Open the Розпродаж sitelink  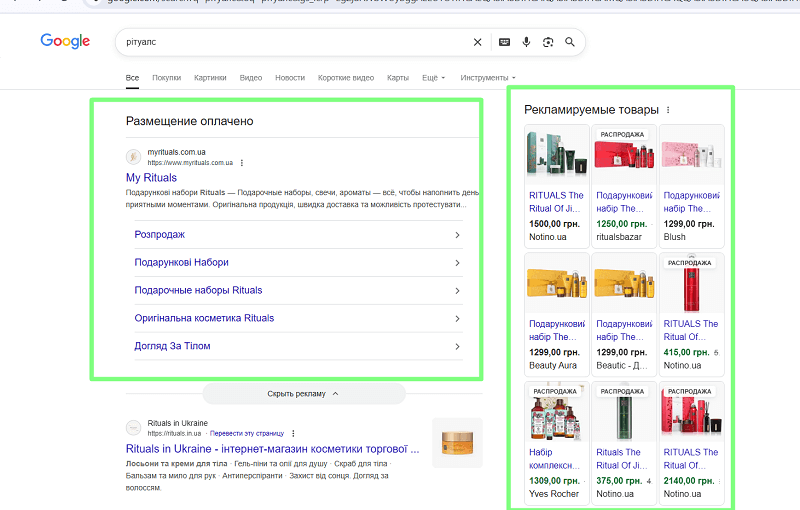[x=160, y=235]
